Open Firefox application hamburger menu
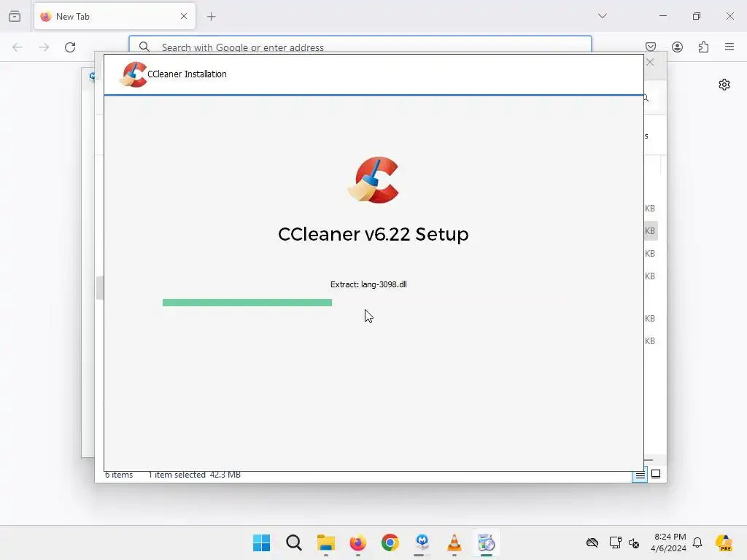 pyautogui.click(x=729, y=47)
